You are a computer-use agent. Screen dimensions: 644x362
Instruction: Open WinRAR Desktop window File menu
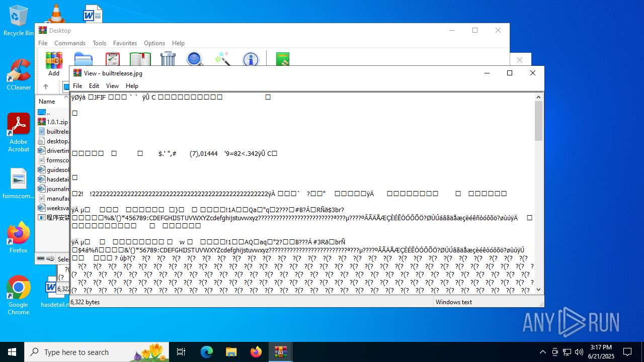pos(43,43)
